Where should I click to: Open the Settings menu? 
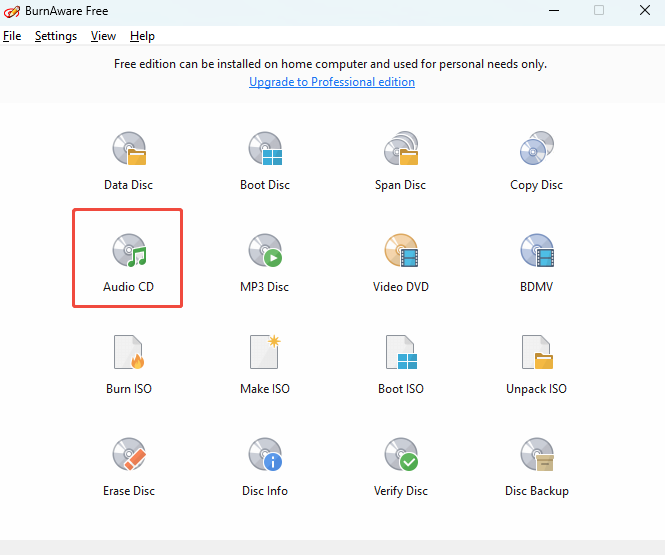56,36
